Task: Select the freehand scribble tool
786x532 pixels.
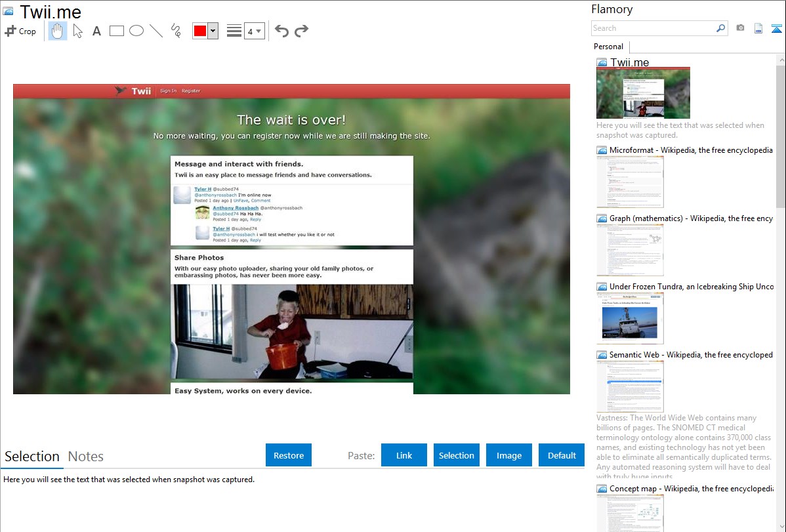Action: coord(176,31)
